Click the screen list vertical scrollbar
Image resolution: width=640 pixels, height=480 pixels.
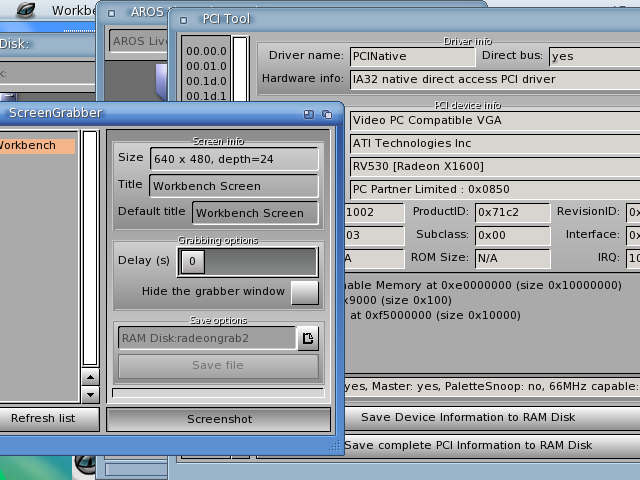(90, 248)
